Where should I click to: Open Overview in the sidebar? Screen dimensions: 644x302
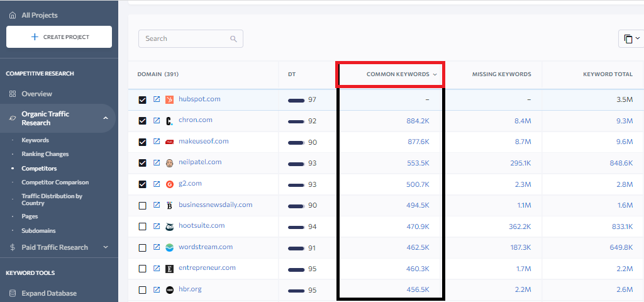(x=36, y=94)
